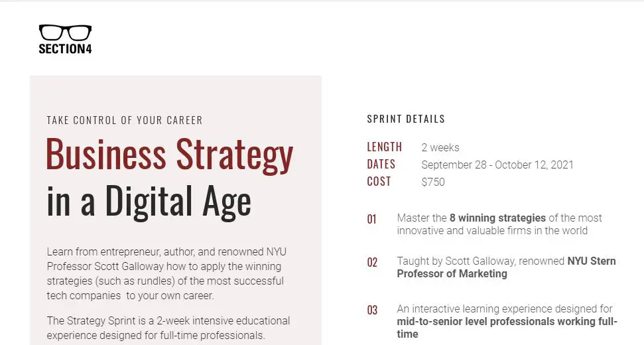Click the 'Business Strategy' red heading
The image size is (644, 345).
(170, 154)
